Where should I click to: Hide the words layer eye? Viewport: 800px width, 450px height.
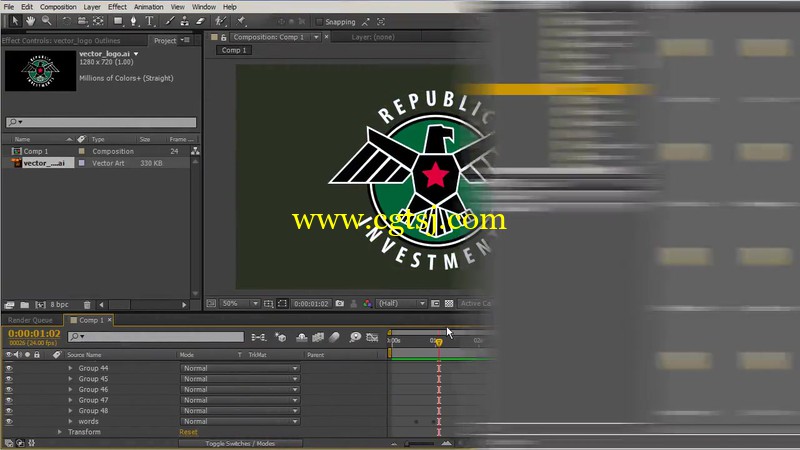pyautogui.click(x=9, y=421)
